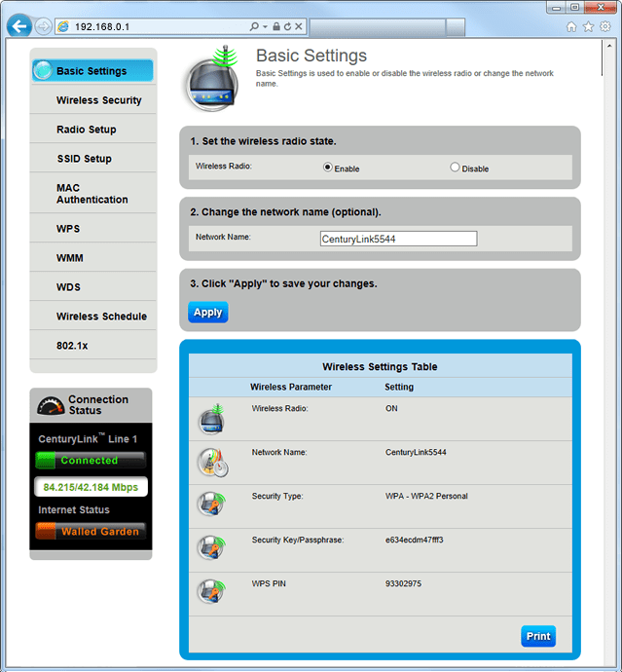Open the browser home page icon

click(x=571, y=26)
